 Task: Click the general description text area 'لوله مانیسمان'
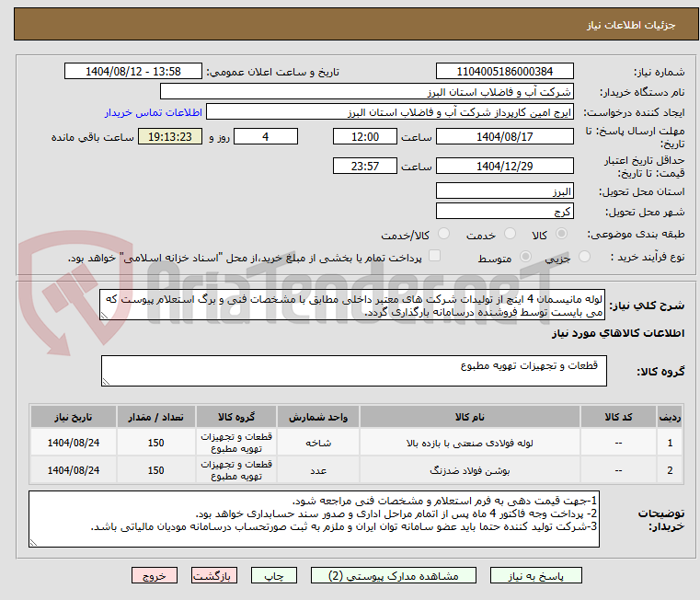point(352,306)
